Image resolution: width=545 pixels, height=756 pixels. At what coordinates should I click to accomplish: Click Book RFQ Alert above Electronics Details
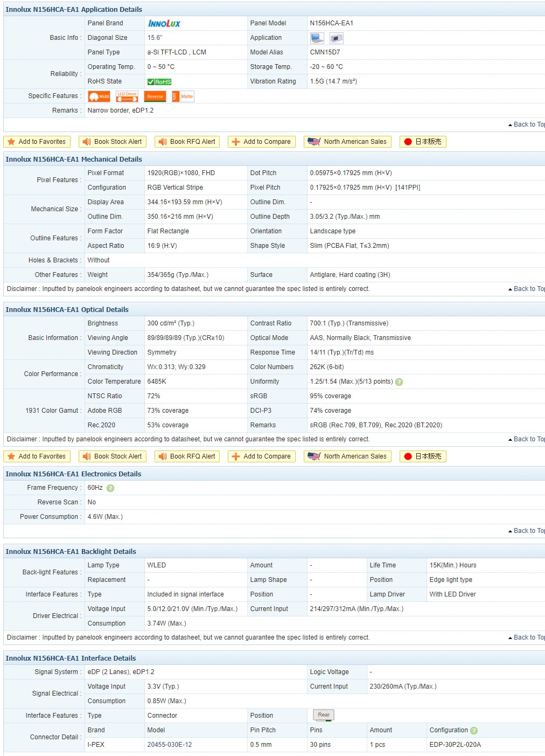(187, 456)
